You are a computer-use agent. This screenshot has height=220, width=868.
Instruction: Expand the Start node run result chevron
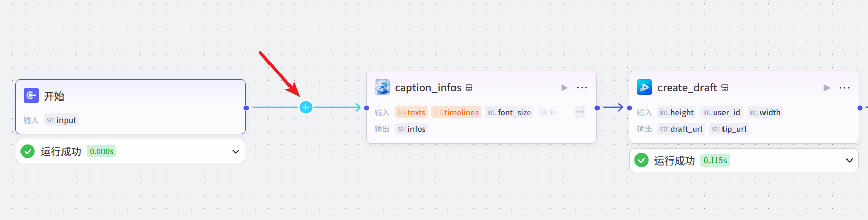pos(236,152)
